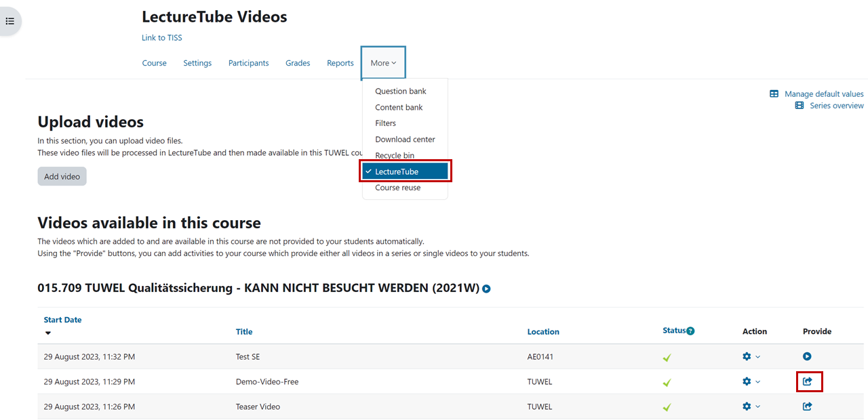Viewport: 868px width, 420px height.
Task: Click the green status check for Teaser Video
Action: [x=667, y=407]
